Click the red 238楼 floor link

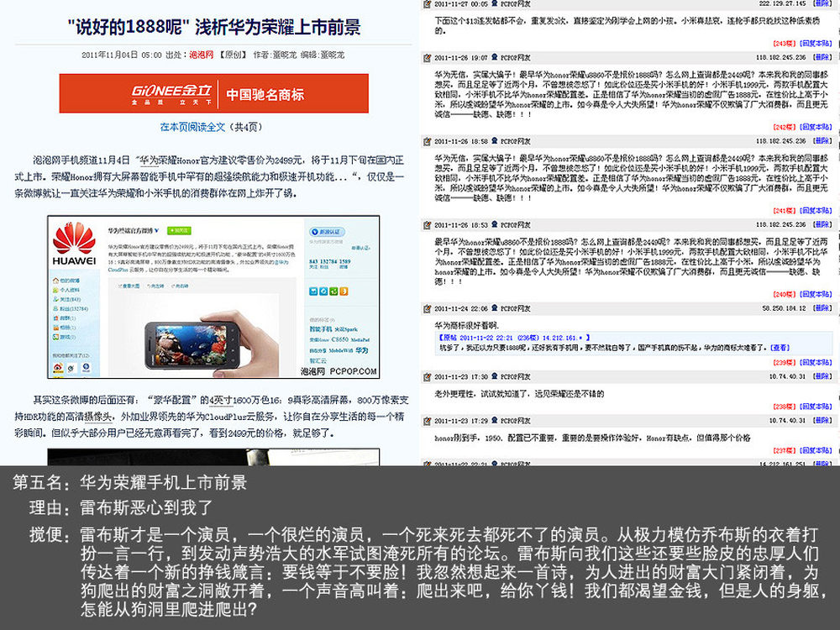pos(785,406)
